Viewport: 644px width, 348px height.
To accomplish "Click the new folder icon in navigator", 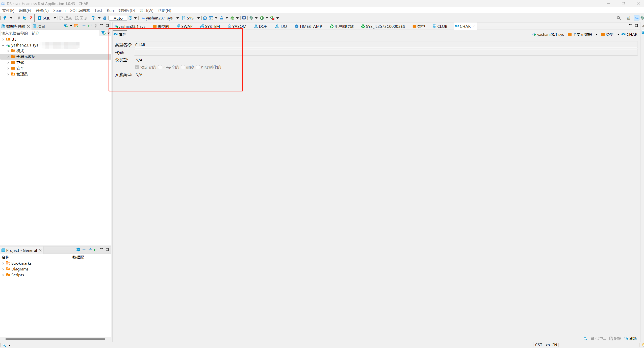I will coord(76,26).
